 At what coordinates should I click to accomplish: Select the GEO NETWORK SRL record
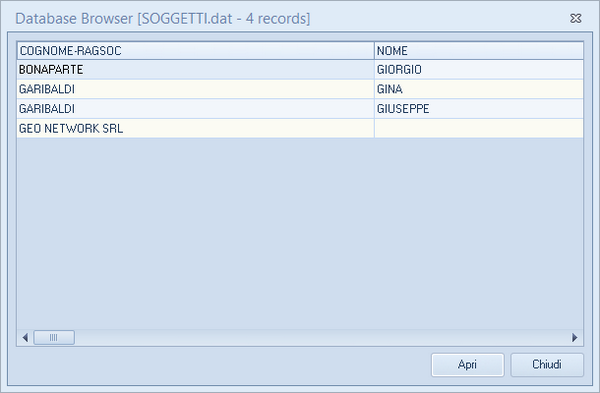tap(300, 128)
